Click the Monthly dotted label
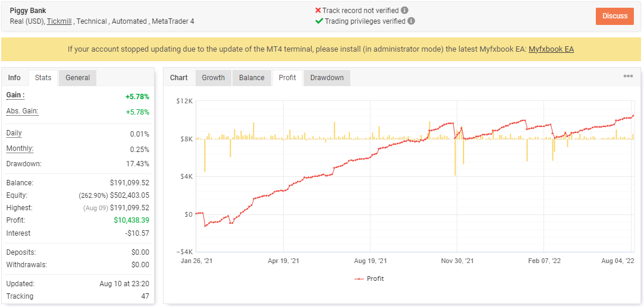 click(20, 148)
